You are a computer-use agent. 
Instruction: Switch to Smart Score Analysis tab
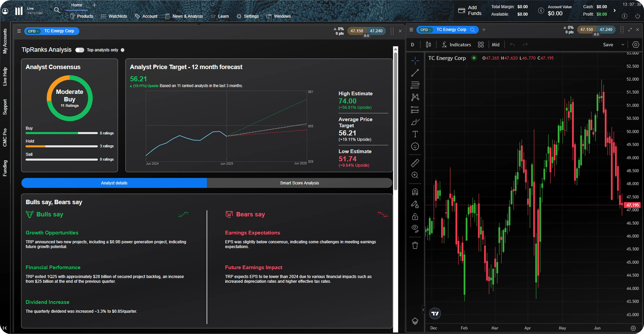coord(299,183)
